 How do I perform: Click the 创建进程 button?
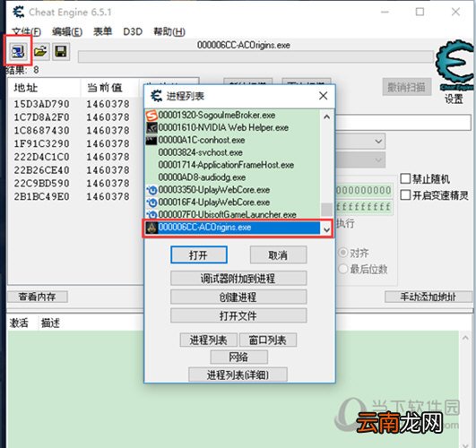pyautogui.click(x=238, y=297)
